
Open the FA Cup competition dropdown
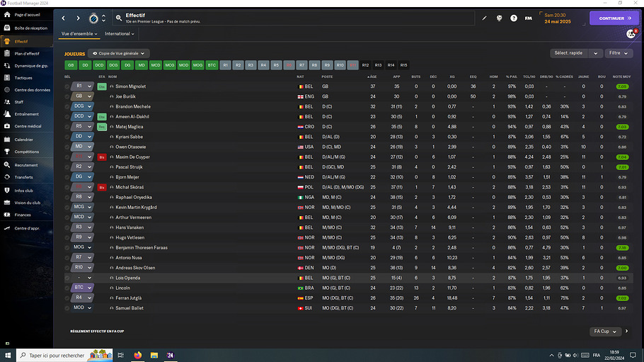(604, 331)
